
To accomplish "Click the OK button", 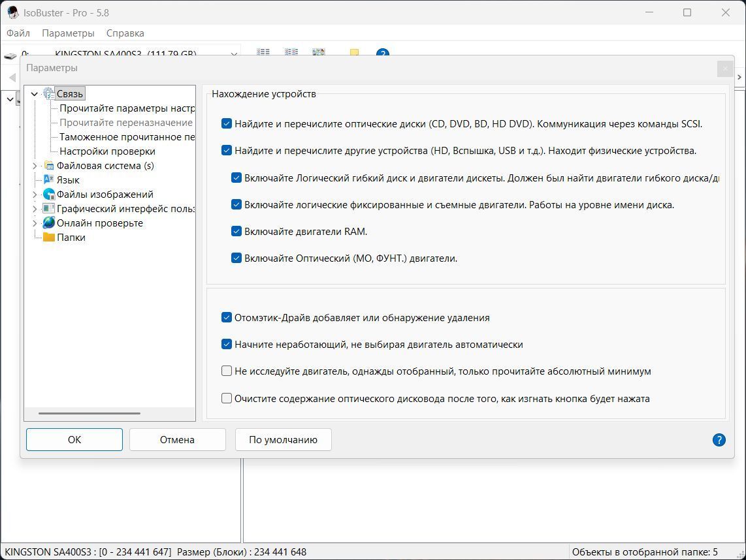I will [x=74, y=440].
